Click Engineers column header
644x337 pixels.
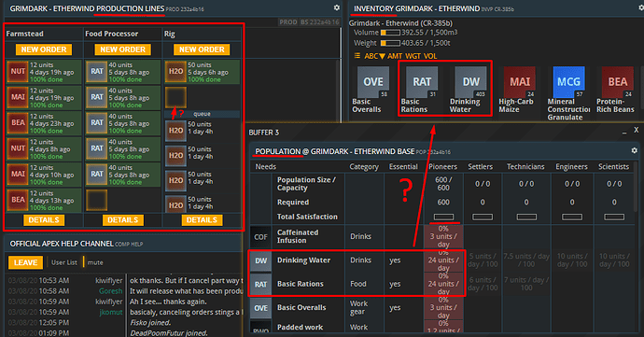[x=572, y=166]
